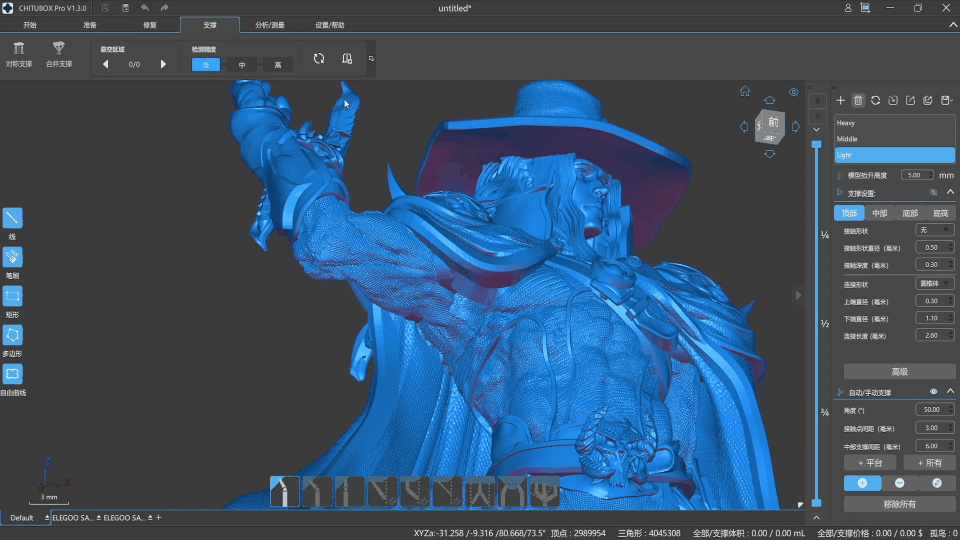The width and height of the screenshot is (960, 540).
Task: Switch to the 中部 support settings tab
Action: [x=879, y=213]
